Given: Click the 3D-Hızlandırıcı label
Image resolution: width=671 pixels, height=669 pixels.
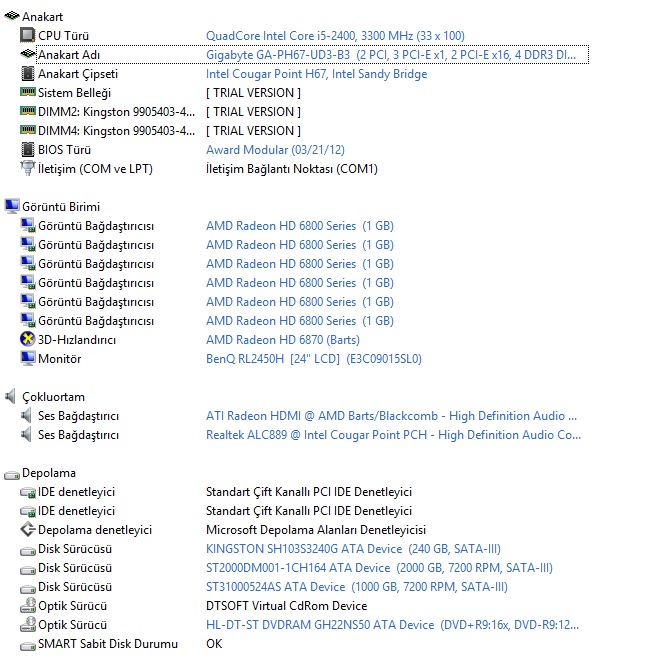Looking at the screenshot, I should tap(77, 340).
